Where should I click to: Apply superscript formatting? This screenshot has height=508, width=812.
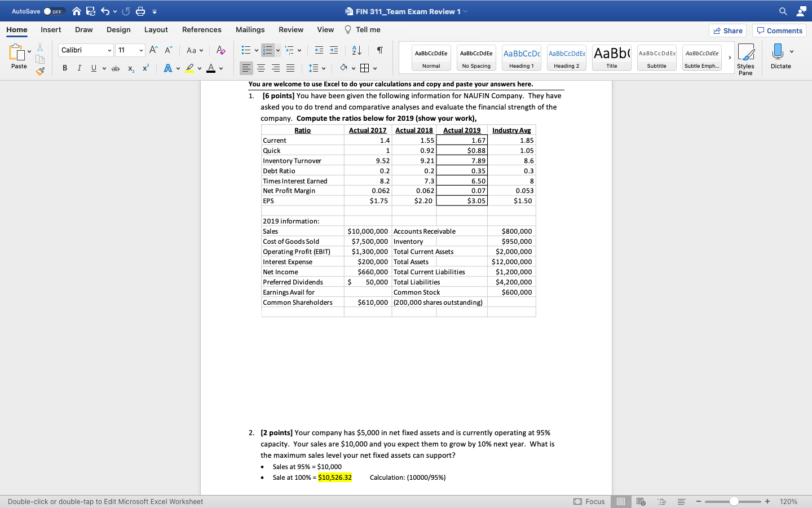145,68
